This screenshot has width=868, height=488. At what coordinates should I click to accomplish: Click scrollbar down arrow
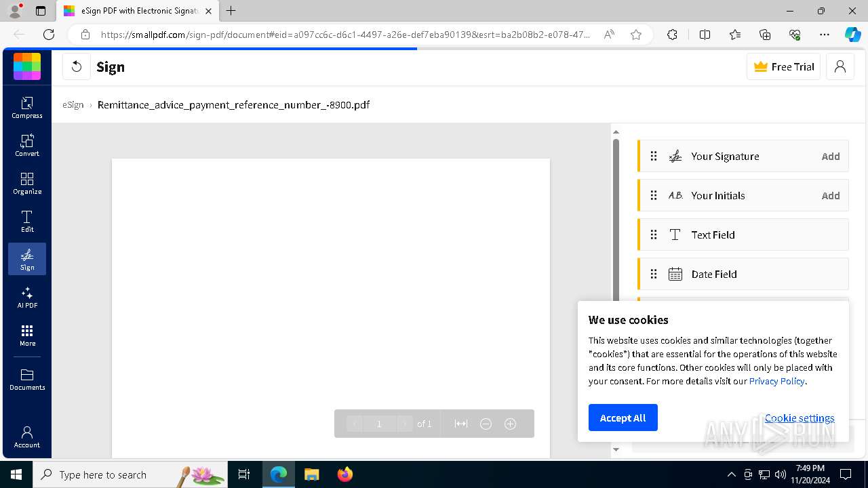616,449
